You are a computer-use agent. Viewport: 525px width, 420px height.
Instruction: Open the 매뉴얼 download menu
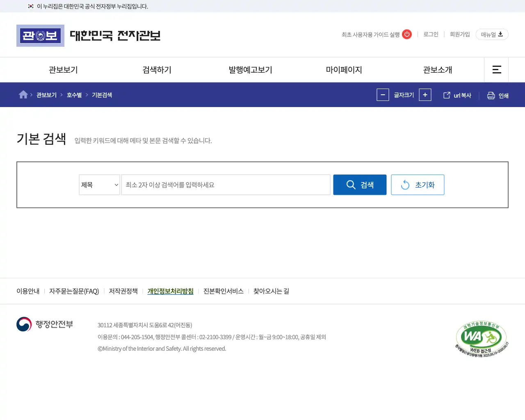491,34
